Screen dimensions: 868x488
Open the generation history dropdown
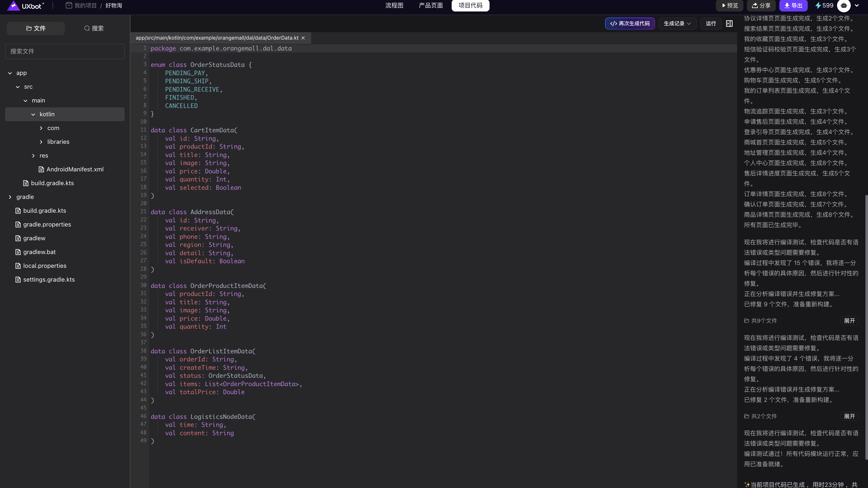click(677, 24)
